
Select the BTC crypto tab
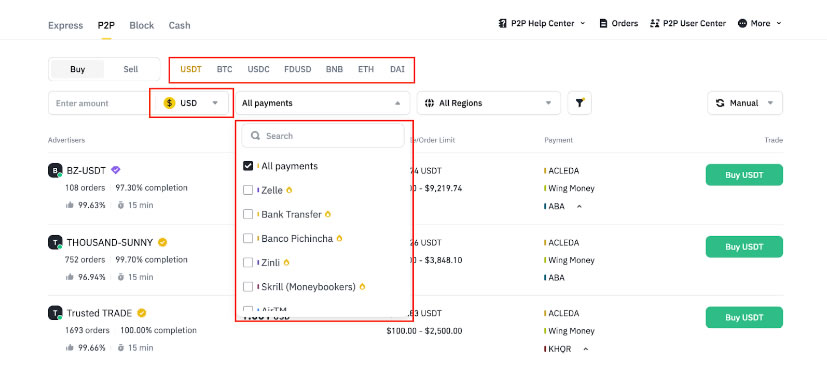click(x=224, y=69)
